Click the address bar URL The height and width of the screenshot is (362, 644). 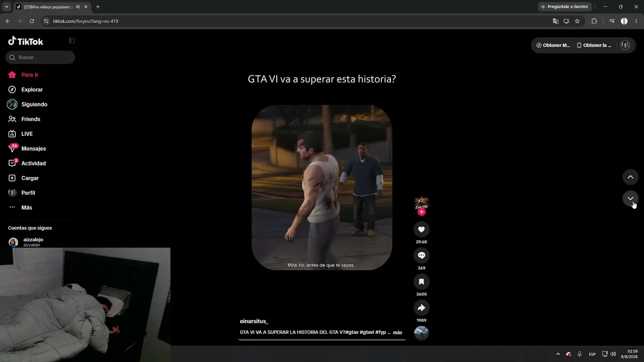coord(86,21)
